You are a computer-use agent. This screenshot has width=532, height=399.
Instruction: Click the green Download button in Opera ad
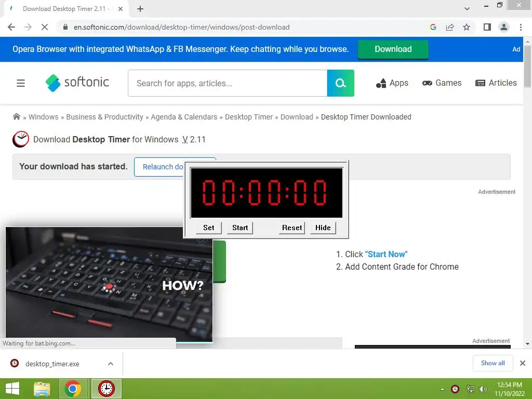tap(393, 49)
